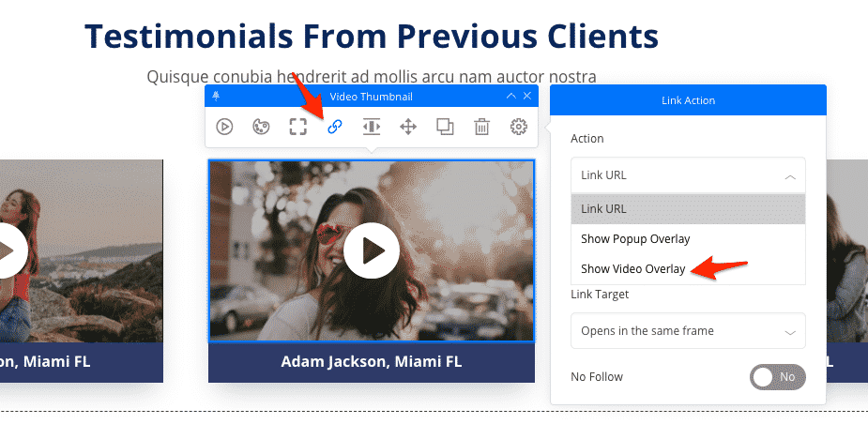Play the center video thumbnail
868x424 pixels.
(x=372, y=250)
